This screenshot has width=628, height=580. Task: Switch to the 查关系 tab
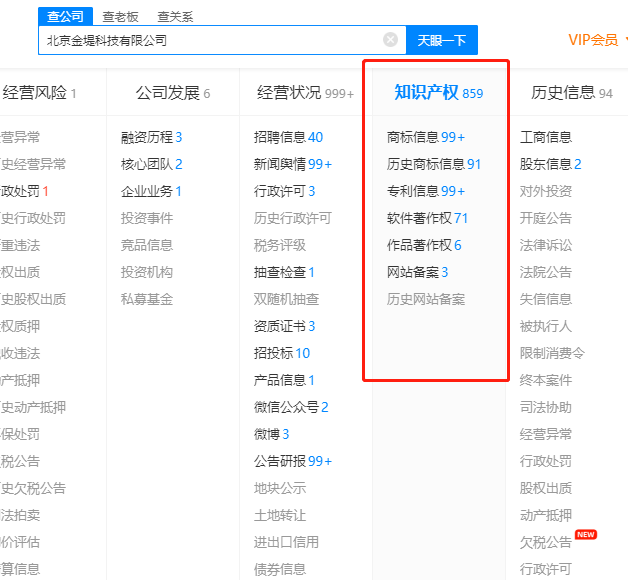(x=175, y=17)
